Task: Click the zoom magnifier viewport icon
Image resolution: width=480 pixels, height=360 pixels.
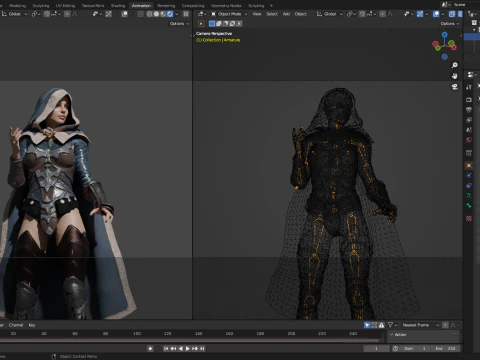Action: click(455, 65)
